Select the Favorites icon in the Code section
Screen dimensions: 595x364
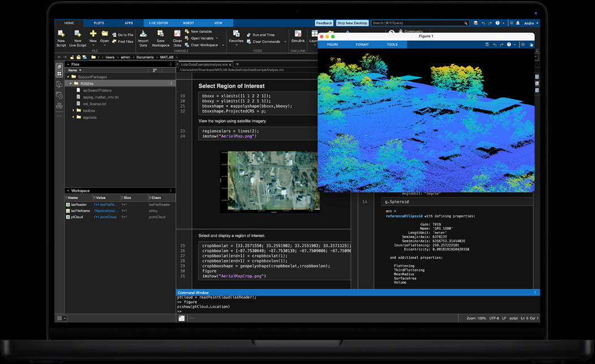(x=236, y=34)
